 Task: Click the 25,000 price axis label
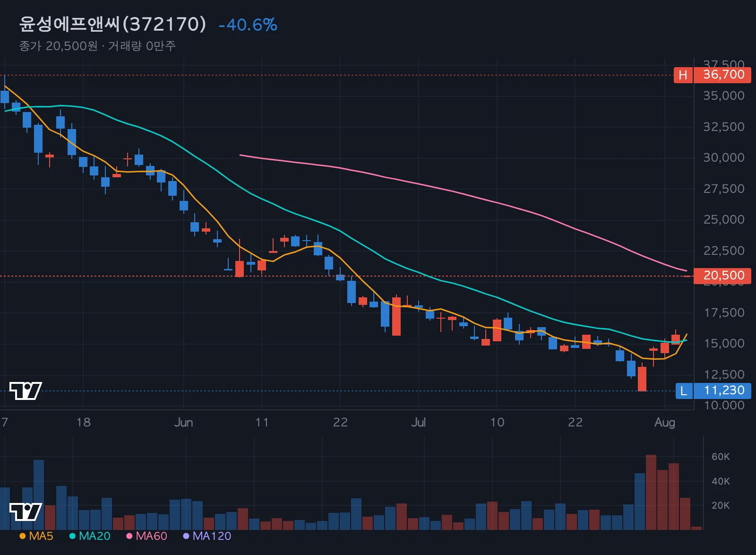[x=724, y=220]
